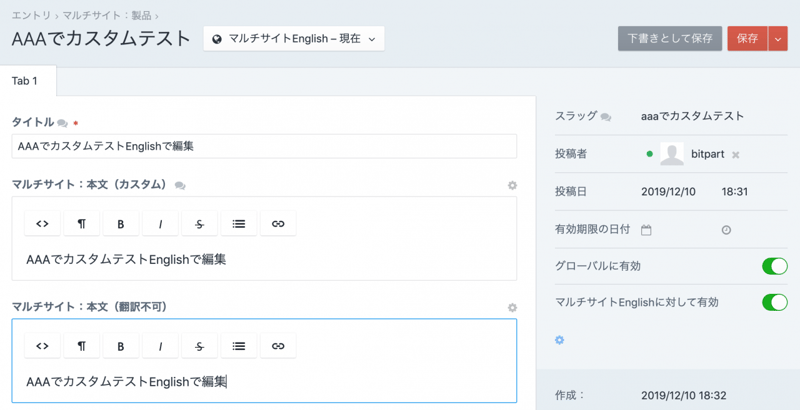Toggle HTML source view in the custom body editor
This screenshot has width=800, height=410.
(42, 224)
